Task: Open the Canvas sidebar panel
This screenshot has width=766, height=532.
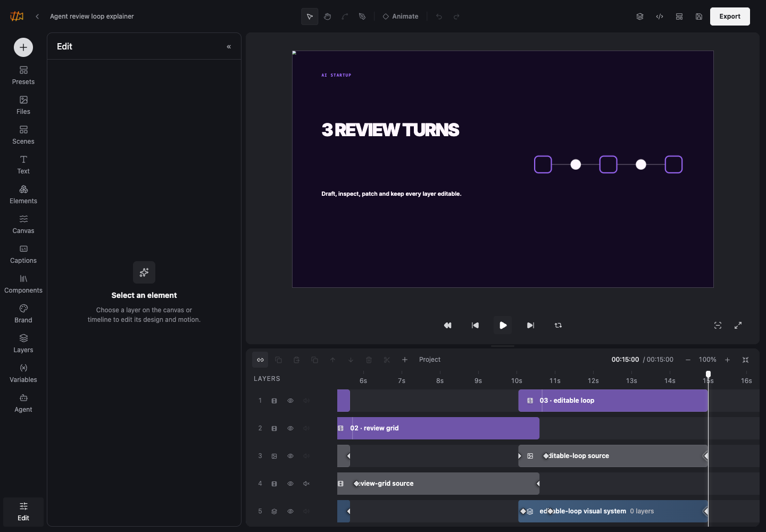Action: pos(23,225)
